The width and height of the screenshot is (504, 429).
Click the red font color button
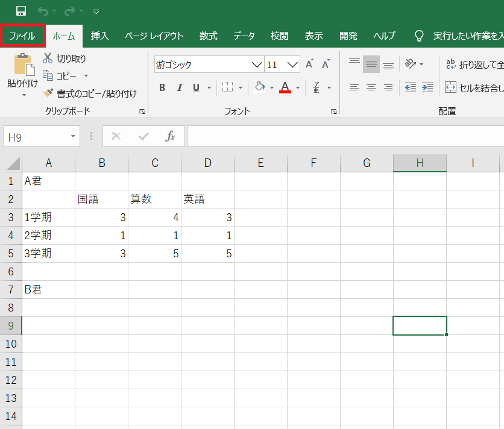(285, 88)
